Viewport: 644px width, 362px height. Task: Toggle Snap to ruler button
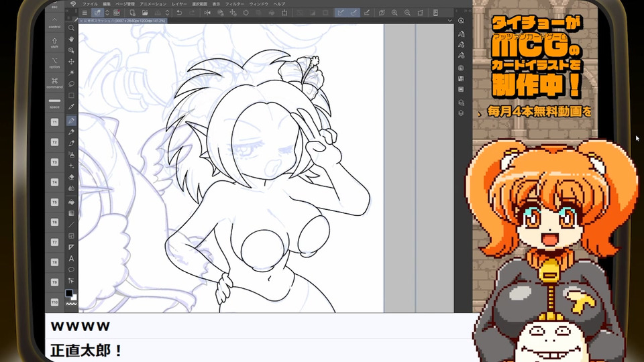tap(341, 13)
